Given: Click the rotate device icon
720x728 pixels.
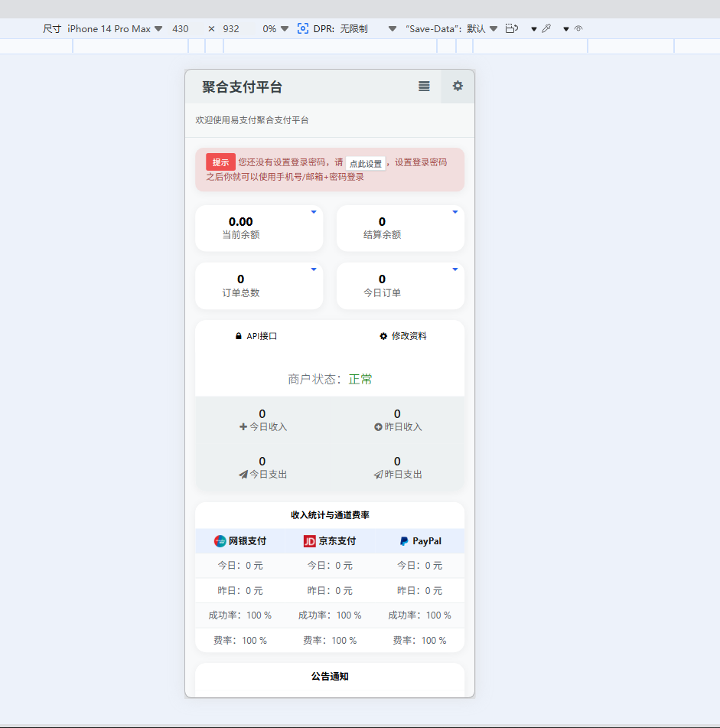Looking at the screenshot, I should pyautogui.click(x=512, y=29).
